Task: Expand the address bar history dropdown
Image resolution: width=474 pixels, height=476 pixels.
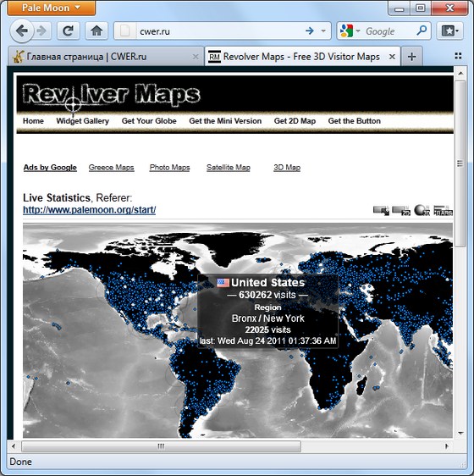Action: coord(323,30)
